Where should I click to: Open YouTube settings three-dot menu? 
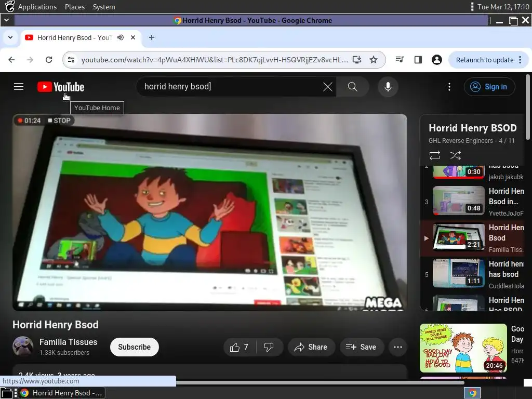tap(449, 87)
